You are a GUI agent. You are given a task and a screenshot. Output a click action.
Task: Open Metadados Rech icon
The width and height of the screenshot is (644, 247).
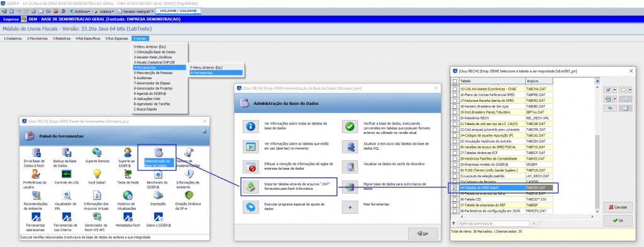[128, 217]
